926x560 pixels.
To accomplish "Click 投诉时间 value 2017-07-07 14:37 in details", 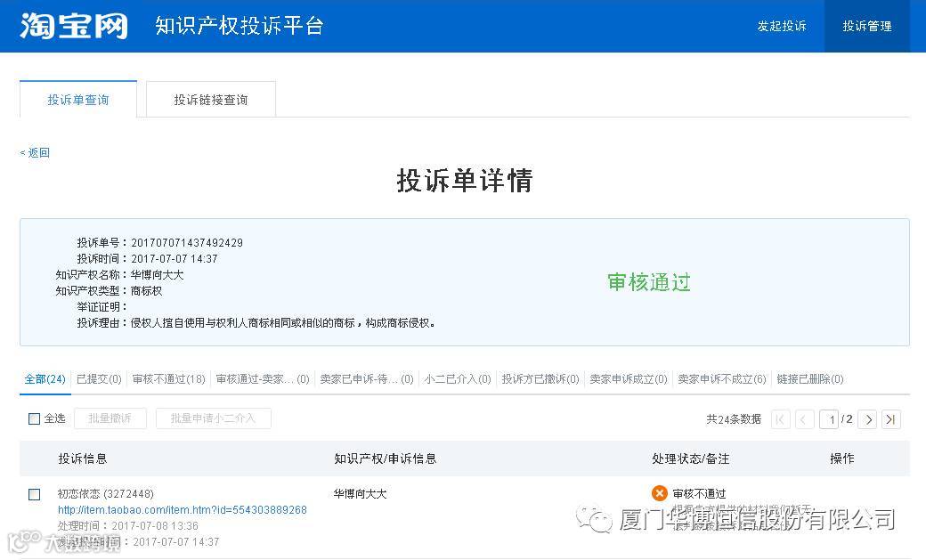I will tap(175, 259).
